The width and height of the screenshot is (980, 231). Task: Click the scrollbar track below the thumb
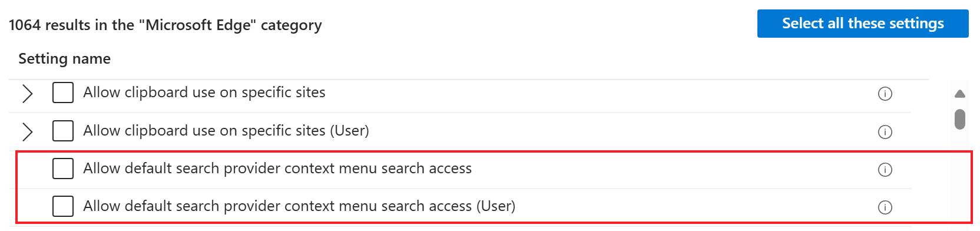[x=960, y=177]
